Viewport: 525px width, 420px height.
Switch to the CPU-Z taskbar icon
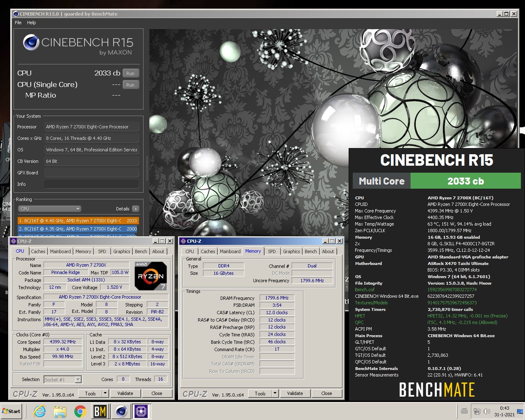pyautogui.click(x=141, y=411)
